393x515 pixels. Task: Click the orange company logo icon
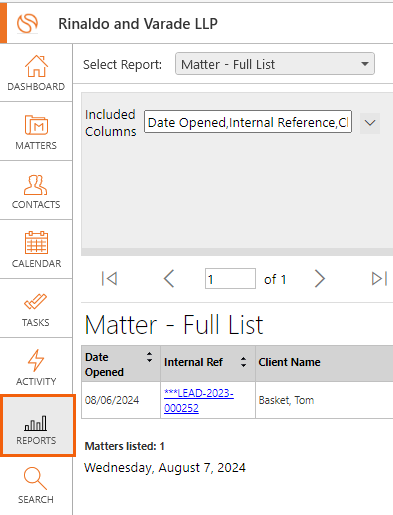click(27, 23)
